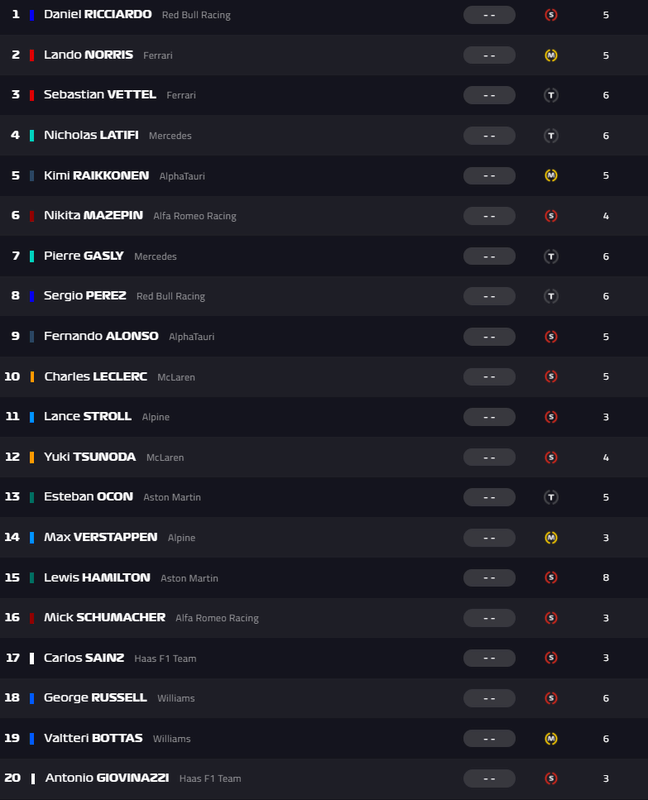Click the time pill in Daniel Ricciardo's row
The image size is (648, 800).
(489, 15)
